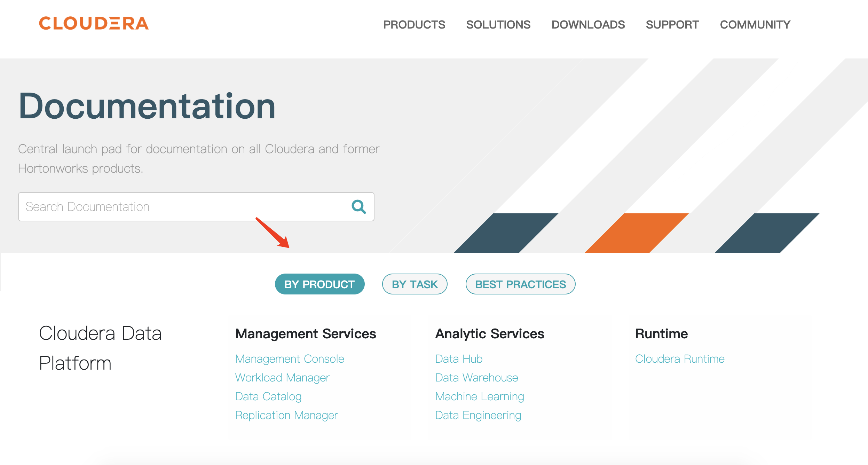Open the Cloudera Runtime link

point(680,359)
